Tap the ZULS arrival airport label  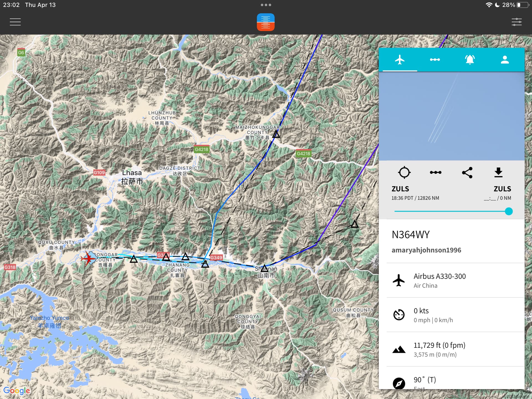click(502, 189)
